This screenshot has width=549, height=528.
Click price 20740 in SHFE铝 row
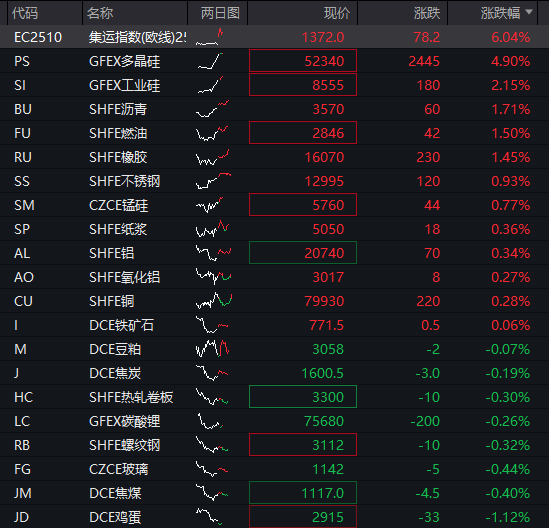pos(303,253)
